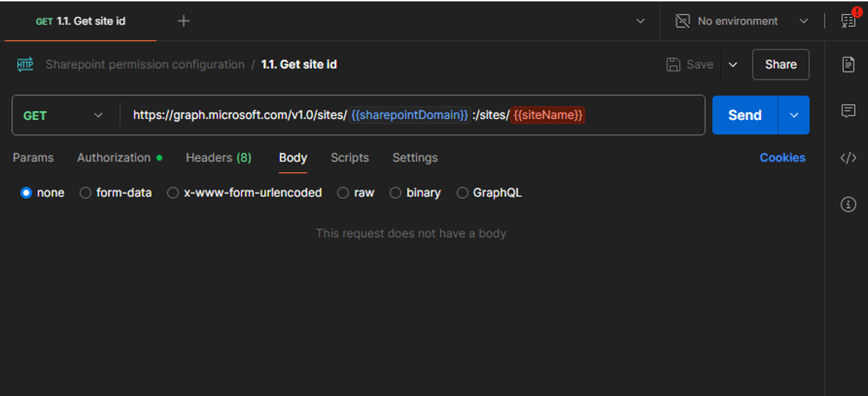
Task: Open the request Info icon
Action: pos(848,204)
